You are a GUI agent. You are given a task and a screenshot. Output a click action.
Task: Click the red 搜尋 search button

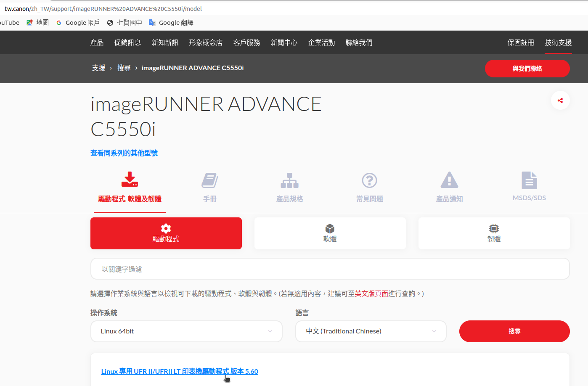tap(514, 331)
